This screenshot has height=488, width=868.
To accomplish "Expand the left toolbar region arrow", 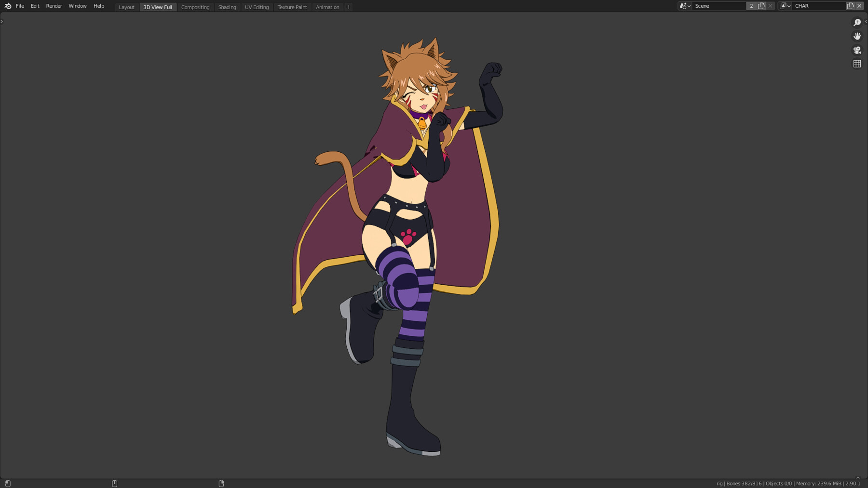I will (2, 21).
